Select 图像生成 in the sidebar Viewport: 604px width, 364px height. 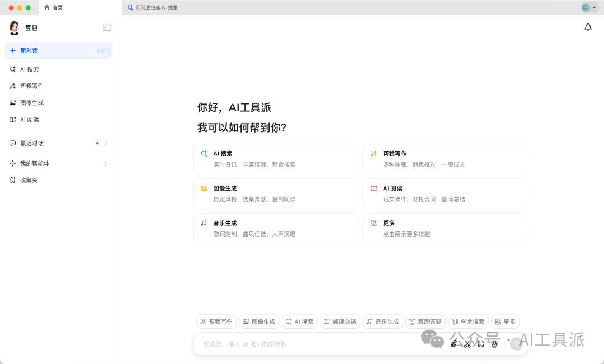59,103
